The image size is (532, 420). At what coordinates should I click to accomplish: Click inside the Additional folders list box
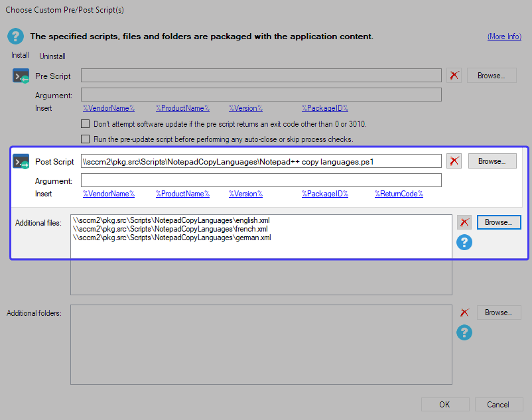pyautogui.click(x=261, y=344)
